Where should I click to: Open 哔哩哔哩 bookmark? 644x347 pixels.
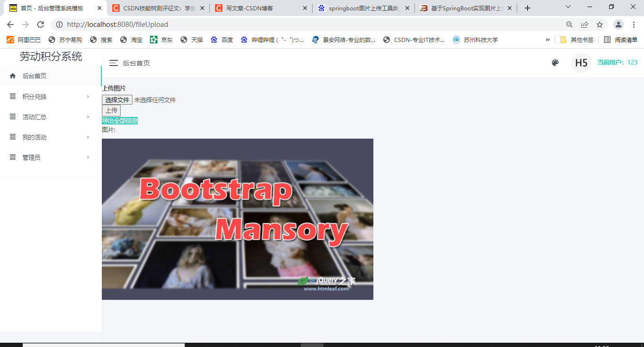click(272, 40)
